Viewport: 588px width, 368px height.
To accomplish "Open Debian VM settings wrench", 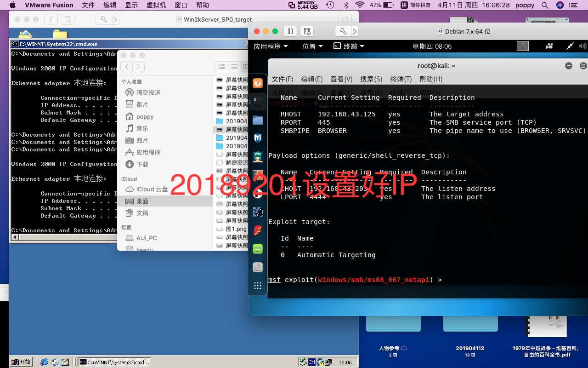I will coord(343,31).
